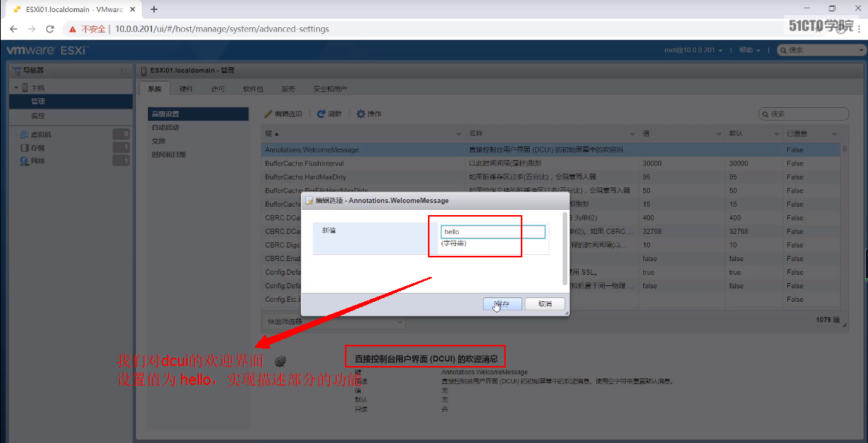868x443 pixels.
Task: Click the 网络 networking icon in navigator
Action: (x=24, y=162)
